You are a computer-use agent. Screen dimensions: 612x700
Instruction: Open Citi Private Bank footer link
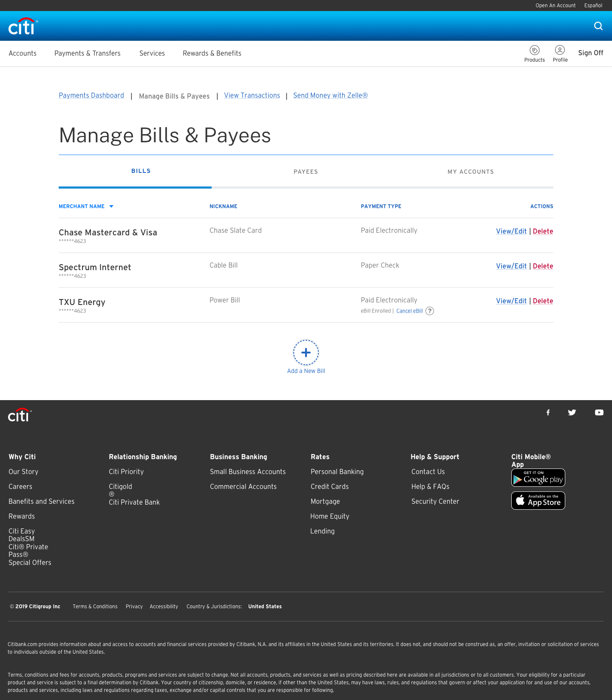[134, 502]
